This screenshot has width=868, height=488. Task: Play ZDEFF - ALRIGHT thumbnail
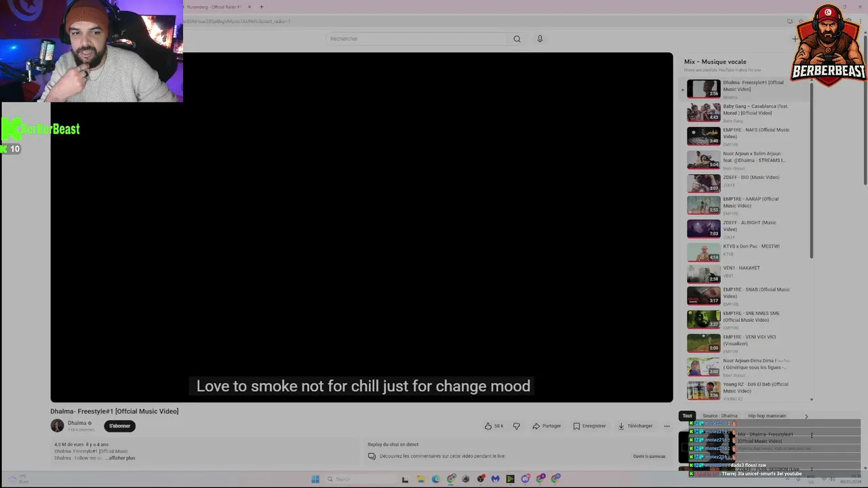pos(703,228)
